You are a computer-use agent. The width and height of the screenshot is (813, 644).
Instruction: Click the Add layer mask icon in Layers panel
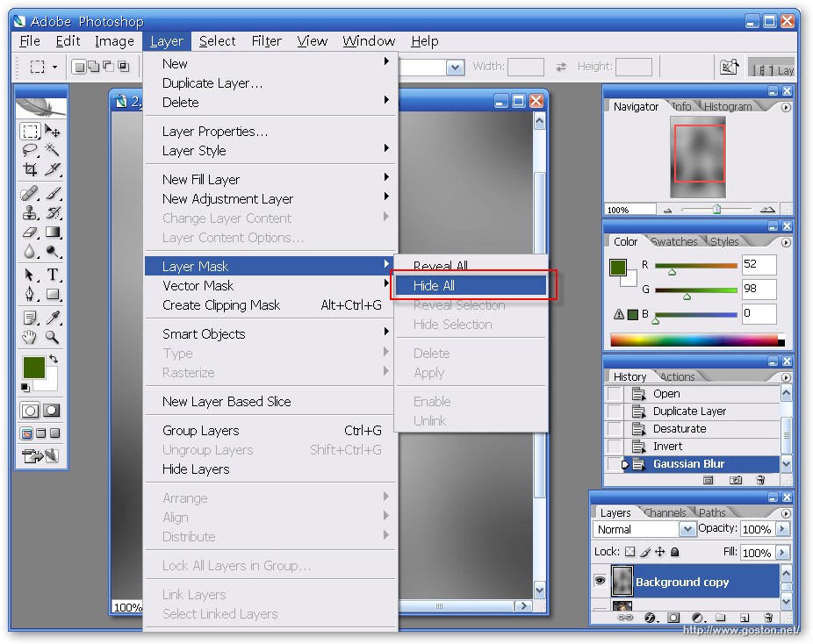(673, 618)
